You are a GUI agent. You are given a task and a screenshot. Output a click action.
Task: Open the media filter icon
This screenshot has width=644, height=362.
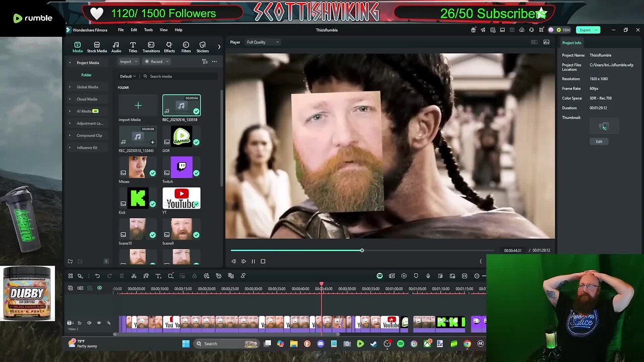tap(205, 61)
